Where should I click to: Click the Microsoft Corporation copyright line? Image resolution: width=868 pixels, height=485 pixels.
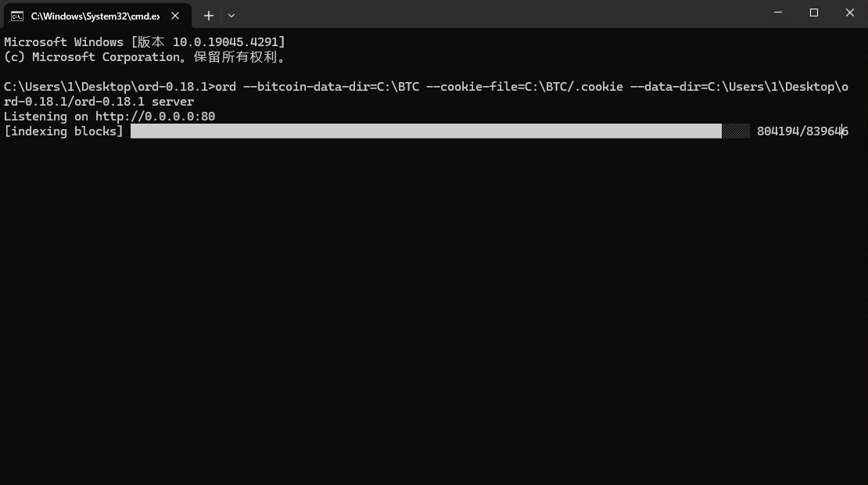(x=145, y=57)
